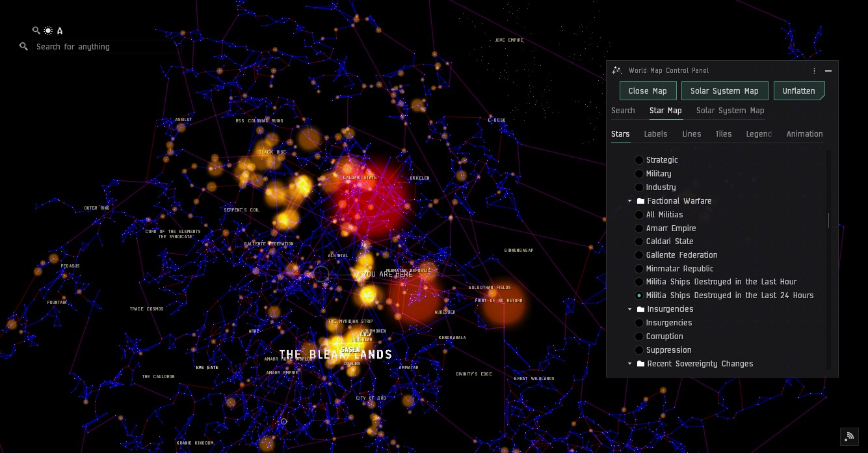This screenshot has height=453, width=868.
Task: Click the folder icon beside the Insurgencies group
Action: click(640, 309)
